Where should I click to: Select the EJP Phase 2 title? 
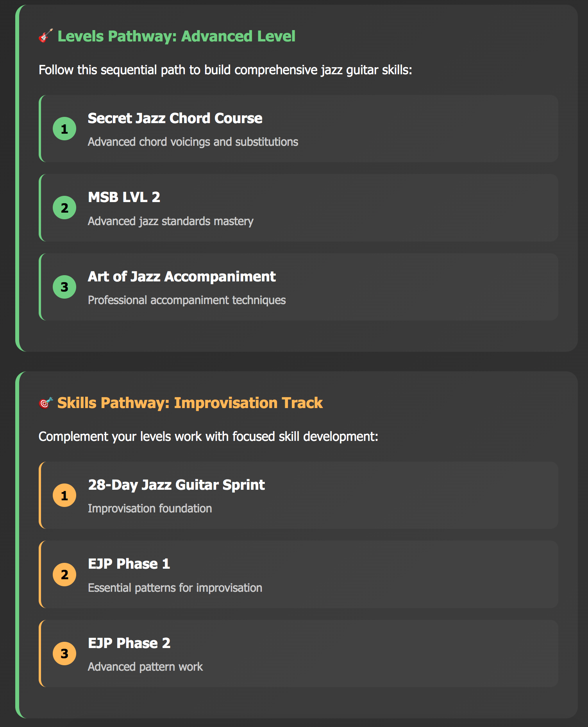tap(129, 643)
